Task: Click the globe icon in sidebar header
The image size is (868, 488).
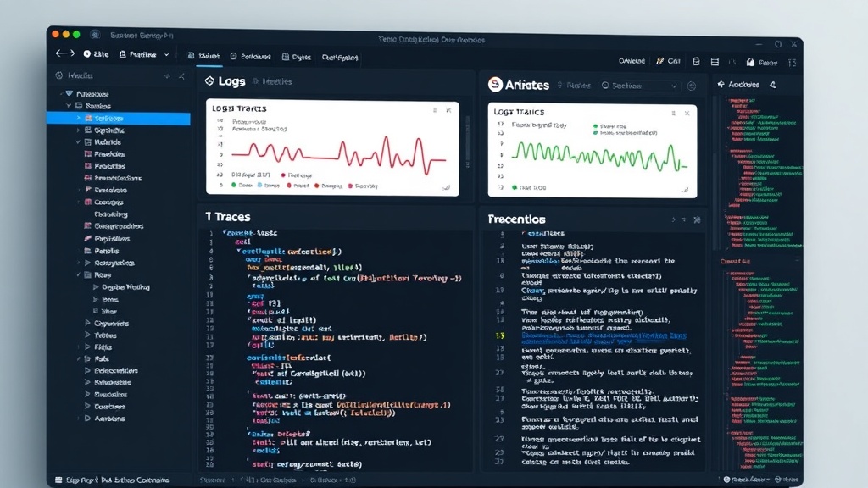Action: point(59,75)
